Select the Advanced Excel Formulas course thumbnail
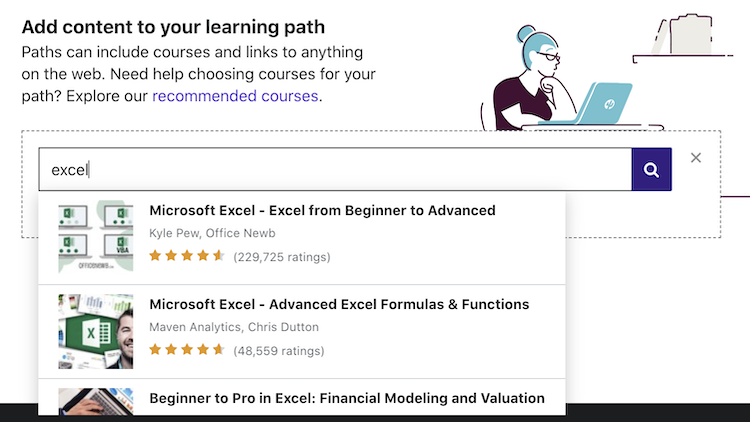Viewport: 750px width, 422px height. (95, 331)
